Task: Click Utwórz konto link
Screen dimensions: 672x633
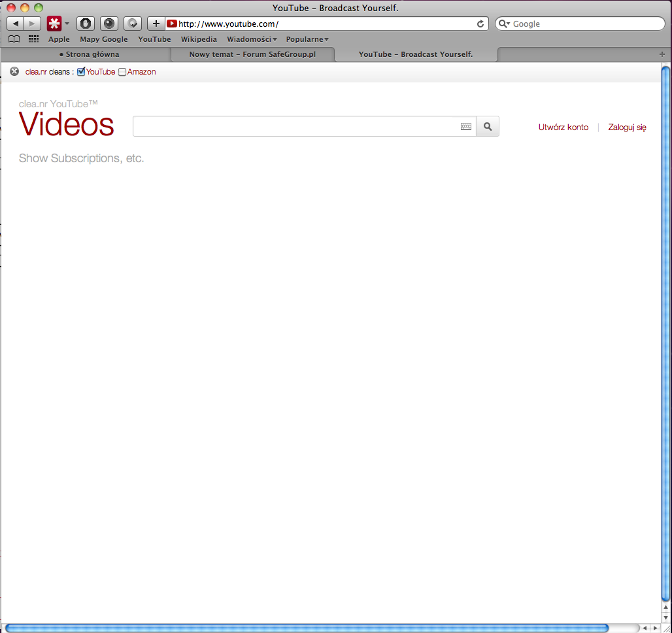Action: (x=563, y=127)
